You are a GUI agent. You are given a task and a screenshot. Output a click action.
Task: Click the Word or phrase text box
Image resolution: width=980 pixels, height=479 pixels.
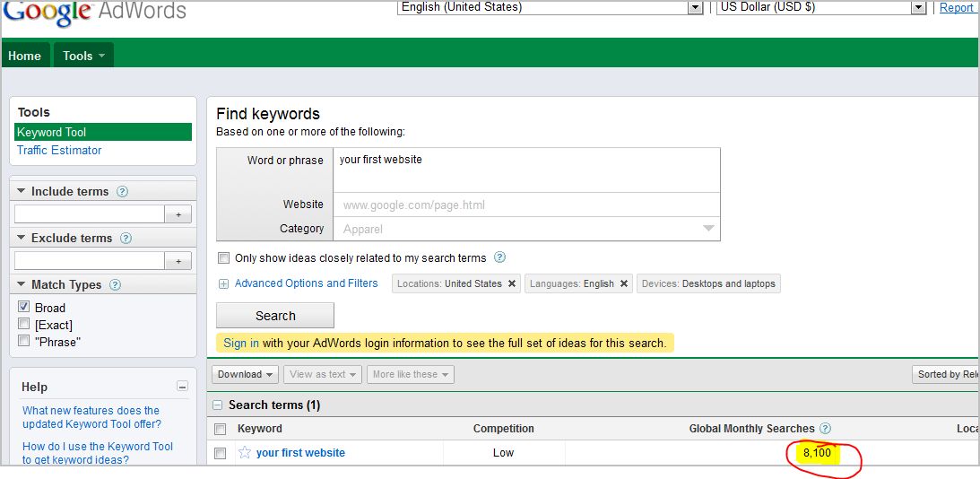[x=526, y=170]
